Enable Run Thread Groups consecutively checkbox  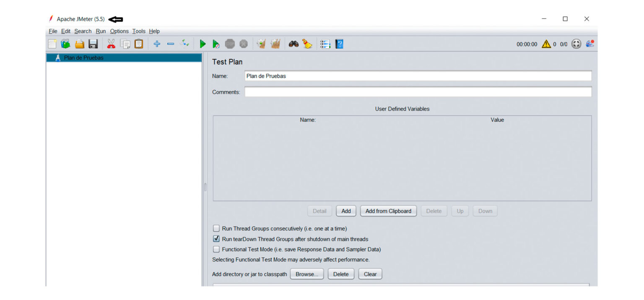tap(216, 228)
